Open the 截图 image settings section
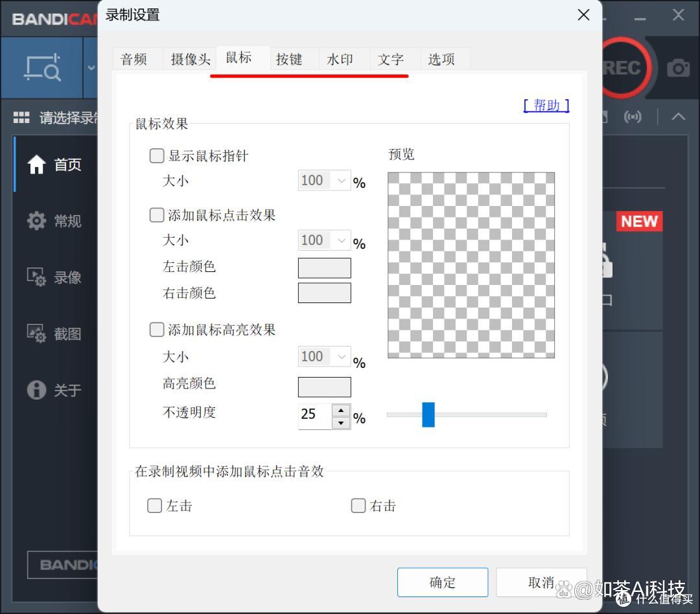The image size is (700, 614). click(x=54, y=334)
